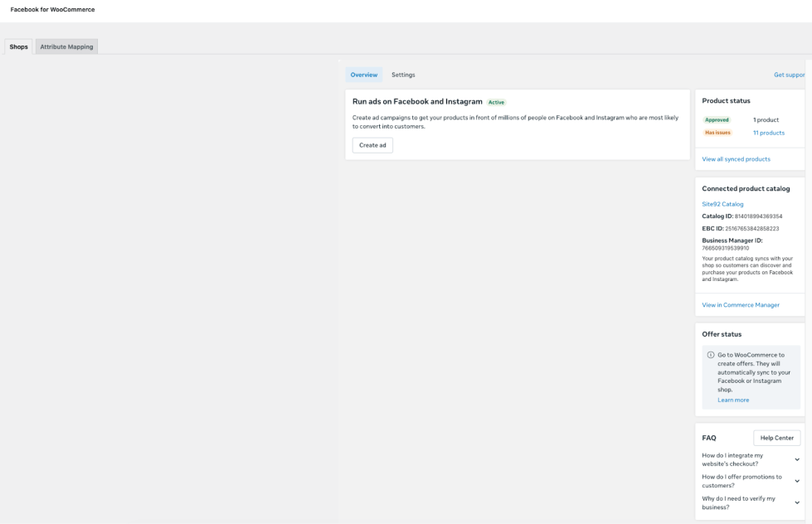Click the 'How do I offer promotions to customers?' question

click(741, 481)
